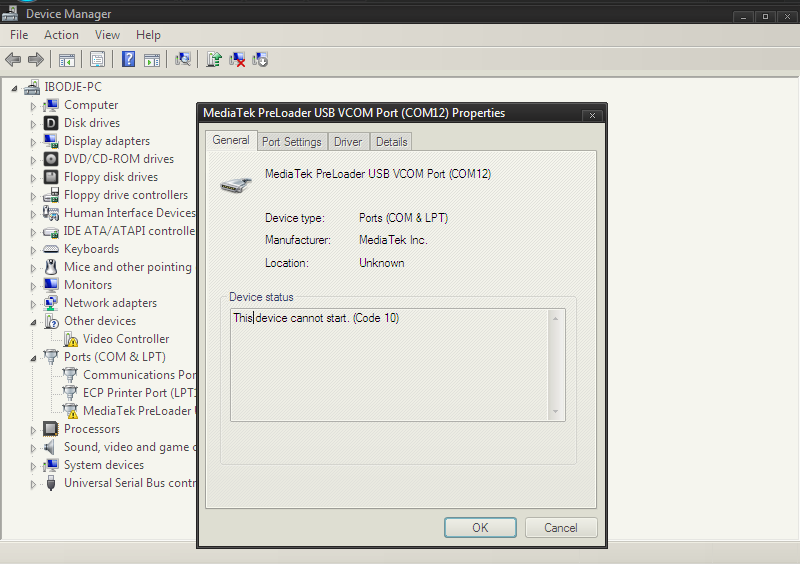Click the Properties toolbar icon

pos(97,60)
